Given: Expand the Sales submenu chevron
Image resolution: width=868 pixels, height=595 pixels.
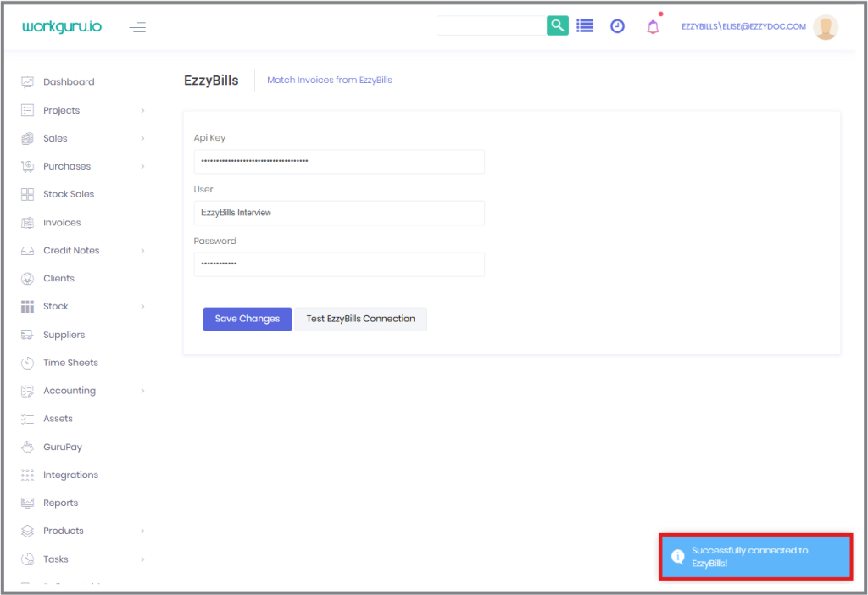Looking at the screenshot, I should 142,138.
